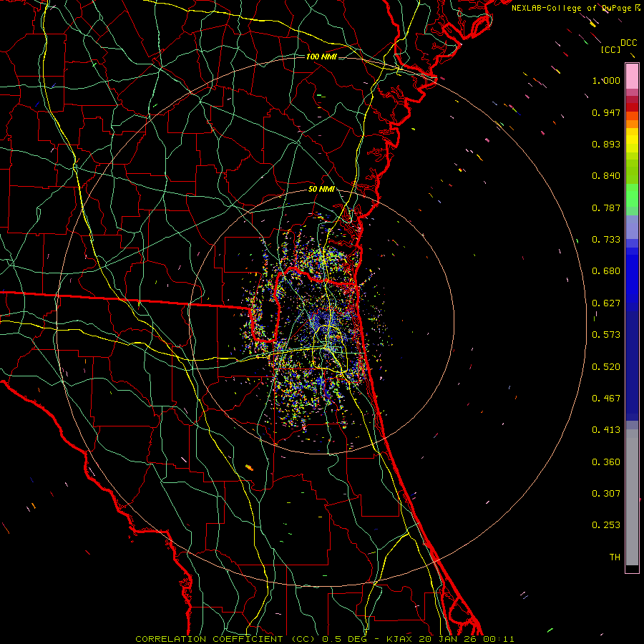Select the pink segment atop the color bar
The height and width of the screenshot is (644, 644).
pyautogui.click(x=632, y=77)
